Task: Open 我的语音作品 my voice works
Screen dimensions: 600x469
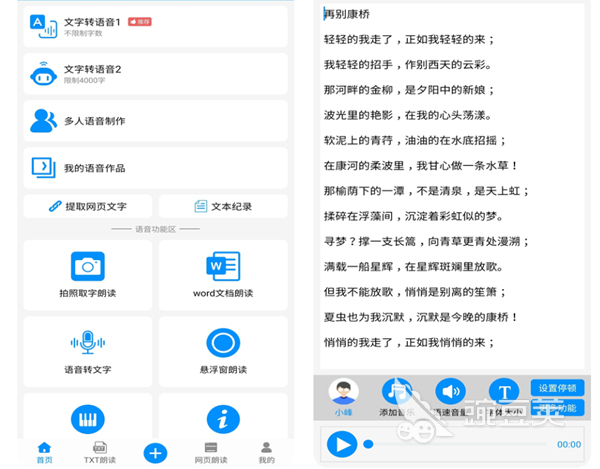Action: (155, 168)
